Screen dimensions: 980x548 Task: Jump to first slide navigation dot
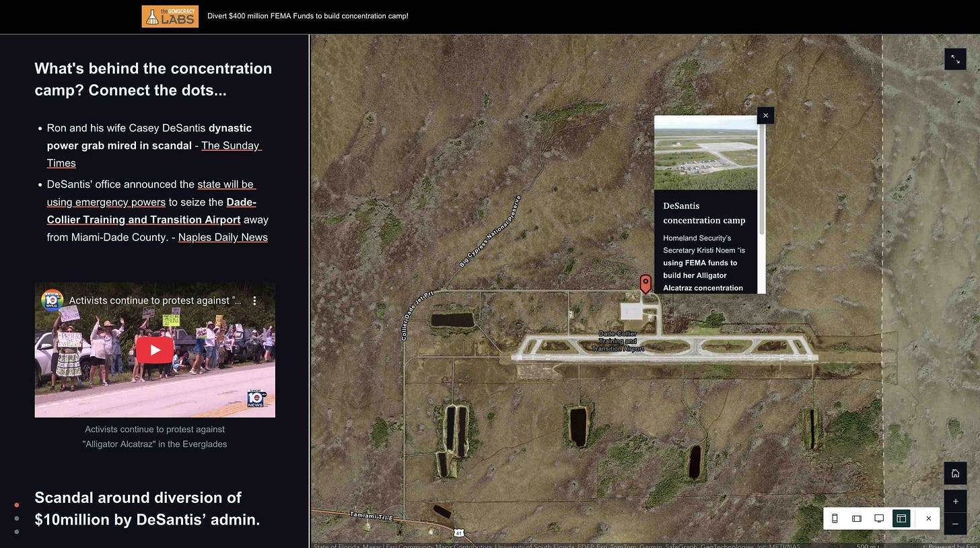[x=17, y=505]
